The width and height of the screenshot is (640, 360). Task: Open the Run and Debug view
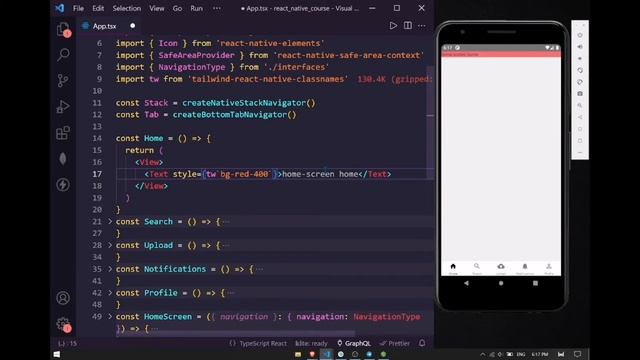(63, 107)
